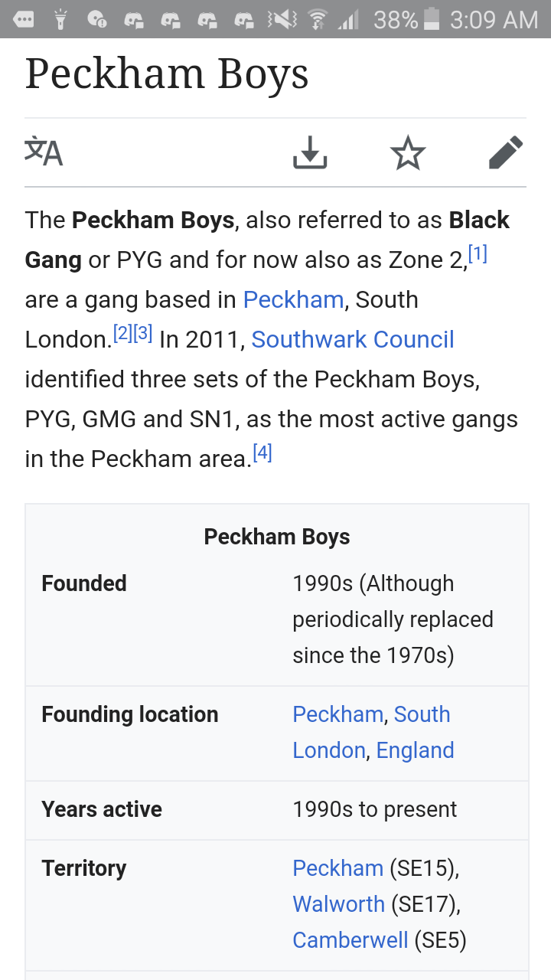This screenshot has height=980, width=551.
Task: Star this page to watchlist
Action: [408, 152]
